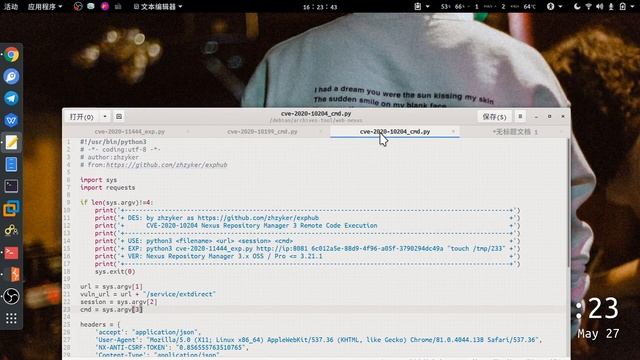Screen dimensions: 640x360
Task: Expand the recent files arrow beside 打开
Action: point(105,117)
